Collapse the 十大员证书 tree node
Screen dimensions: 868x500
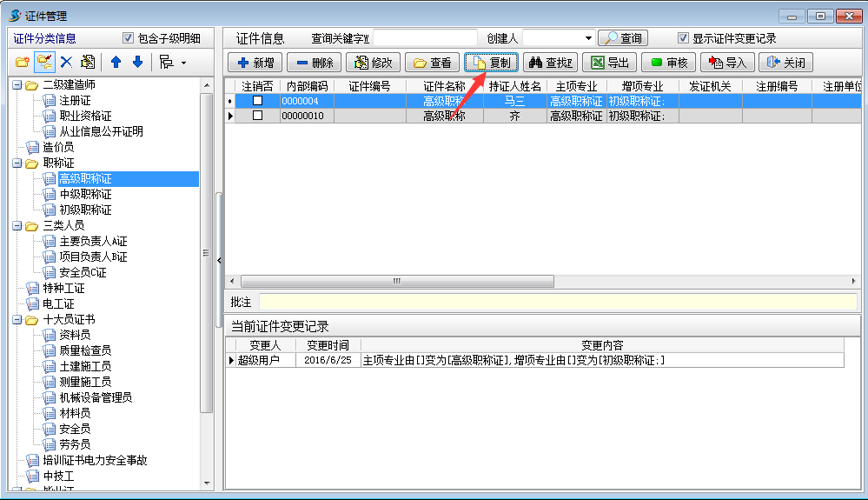(17, 320)
